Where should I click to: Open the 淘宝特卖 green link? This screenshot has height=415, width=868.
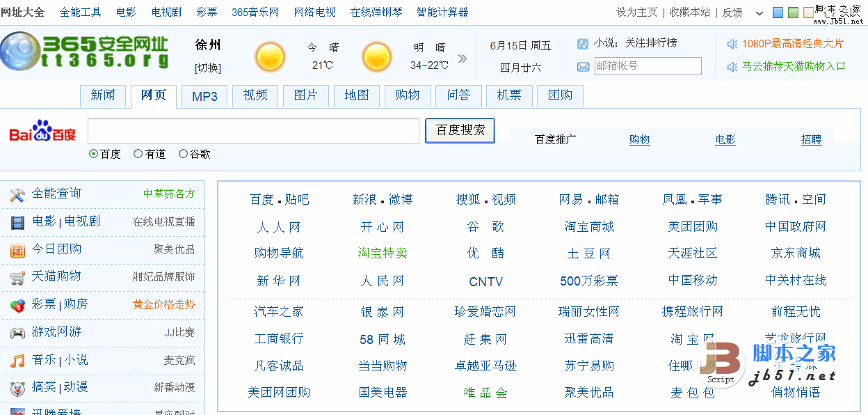tap(383, 253)
